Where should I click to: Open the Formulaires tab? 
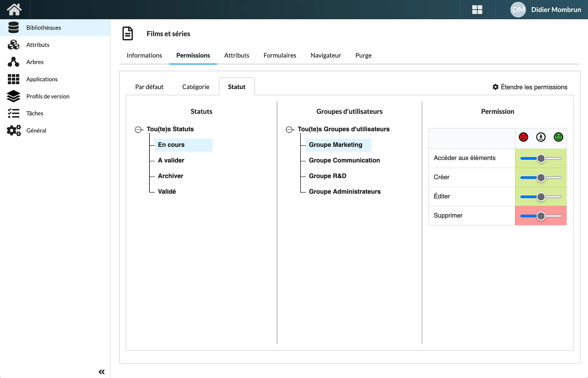click(280, 55)
